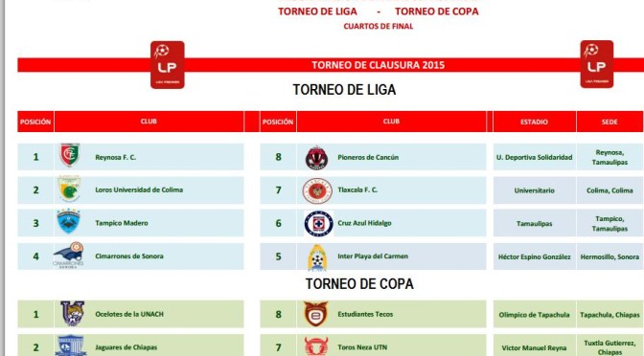Click the Jaguares de Chiapas crest
Viewport: 644px width, 356px height.
click(x=71, y=345)
